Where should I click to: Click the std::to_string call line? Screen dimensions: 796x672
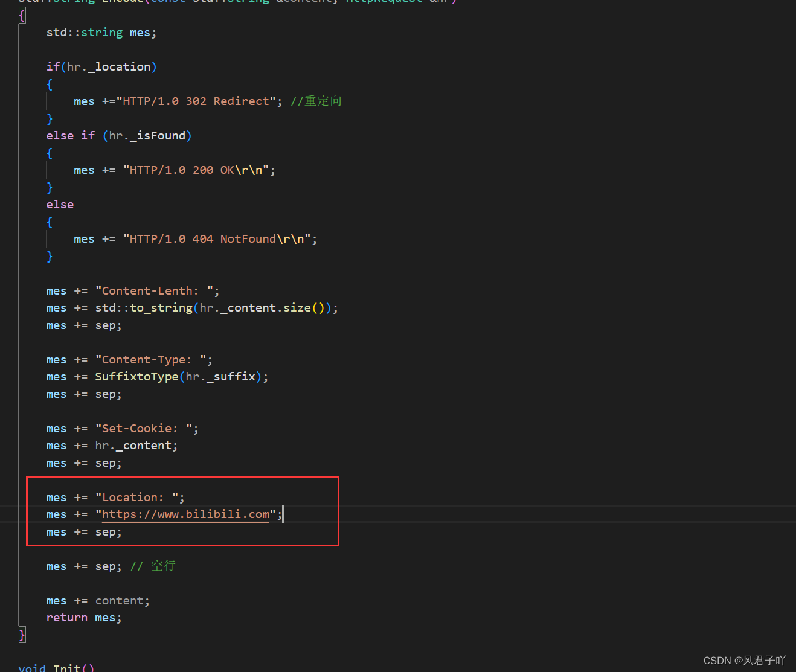[x=192, y=308]
